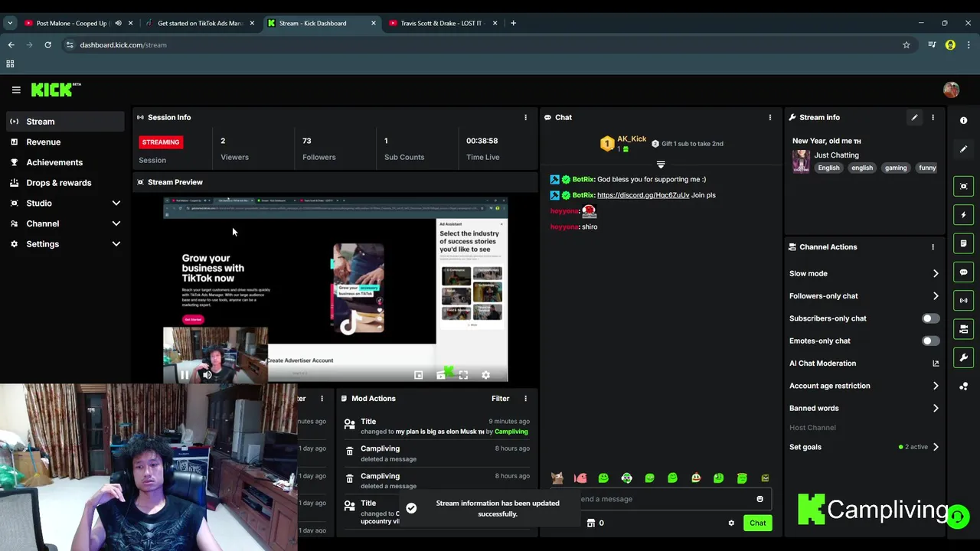Expand Banned words settings

864,409
